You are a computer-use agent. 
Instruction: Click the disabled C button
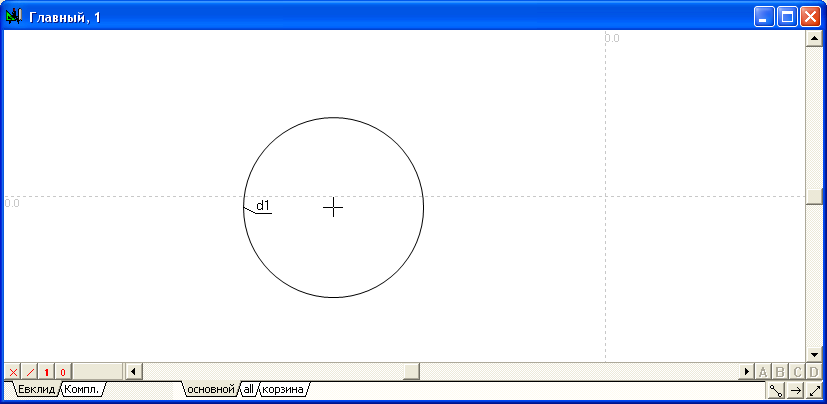click(797, 372)
